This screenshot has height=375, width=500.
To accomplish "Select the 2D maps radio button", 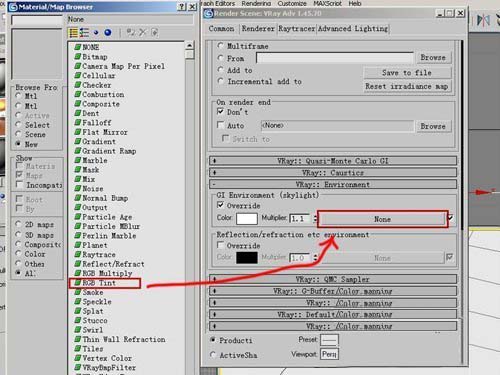I will (x=19, y=224).
